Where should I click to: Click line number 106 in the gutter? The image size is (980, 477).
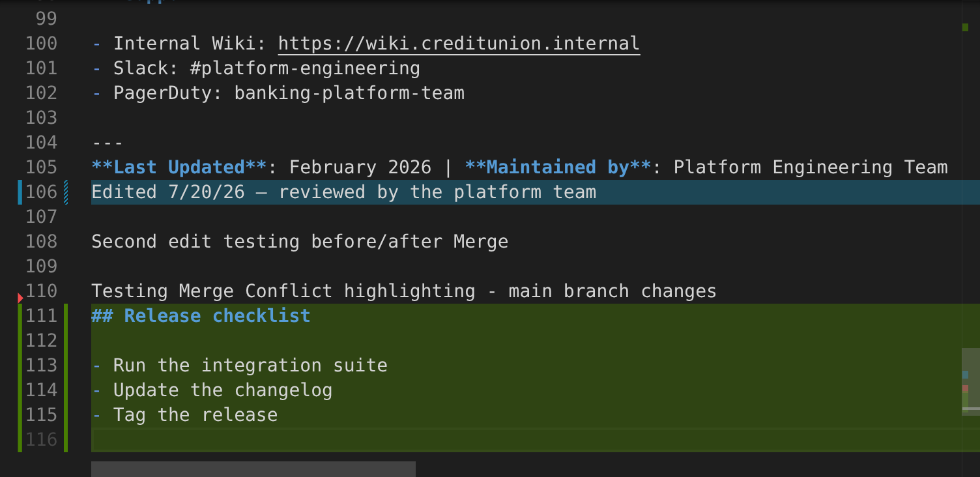(x=42, y=192)
